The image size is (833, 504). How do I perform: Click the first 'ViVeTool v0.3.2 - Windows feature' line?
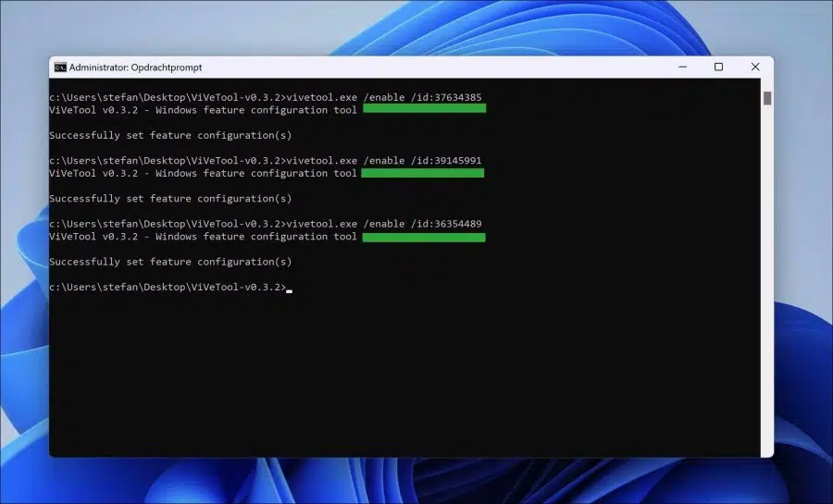pos(203,110)
